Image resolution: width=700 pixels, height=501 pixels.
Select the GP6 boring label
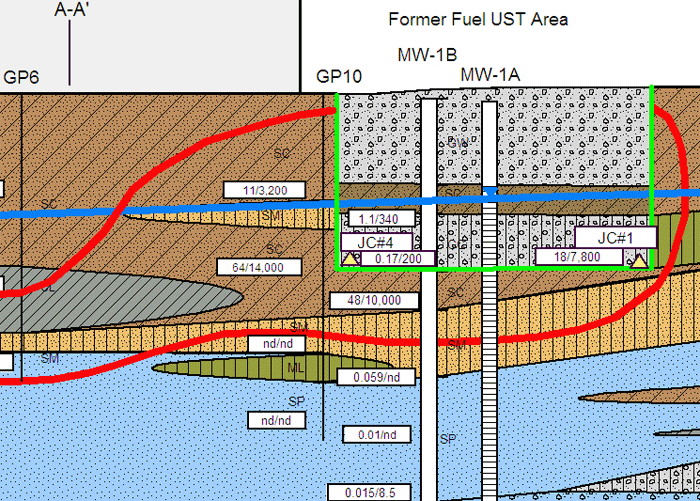(21, 77)
